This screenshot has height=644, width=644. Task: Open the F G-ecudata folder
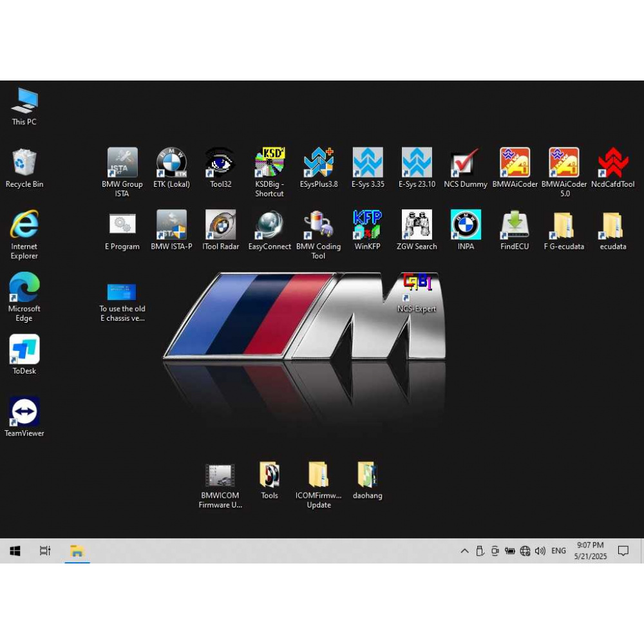[564, 231]
